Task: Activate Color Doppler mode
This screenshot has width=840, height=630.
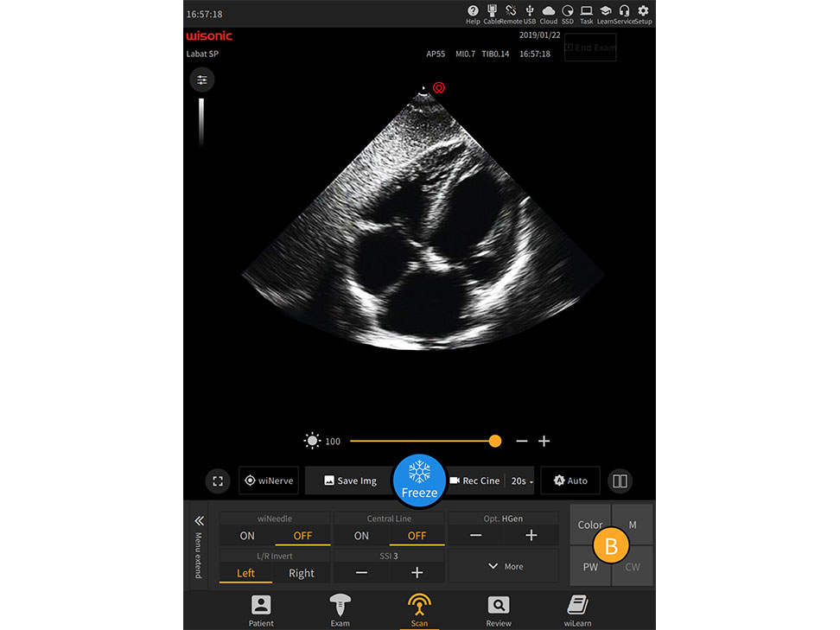Action: pos(590,525)
